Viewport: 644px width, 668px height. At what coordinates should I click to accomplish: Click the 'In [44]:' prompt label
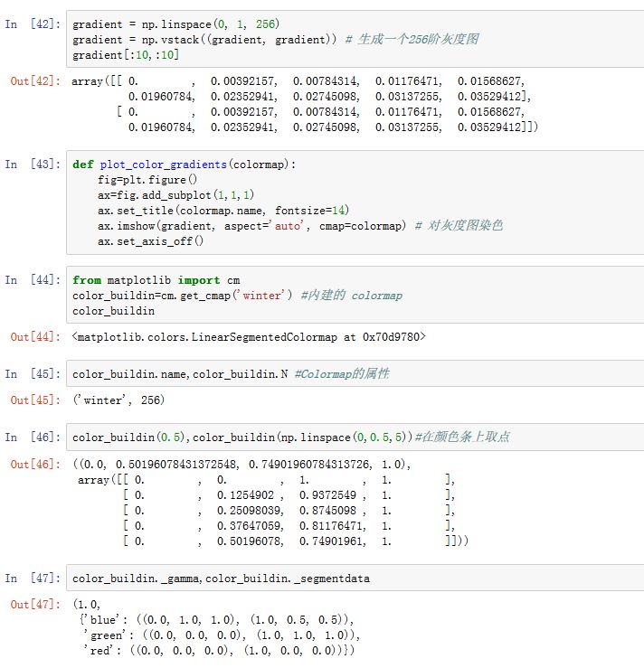33,280
